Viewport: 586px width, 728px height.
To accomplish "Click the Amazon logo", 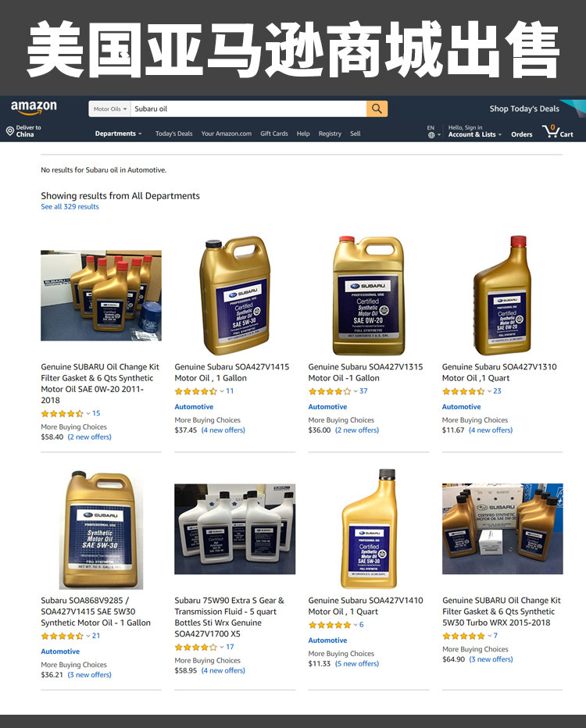I will [x=34, y=108].
